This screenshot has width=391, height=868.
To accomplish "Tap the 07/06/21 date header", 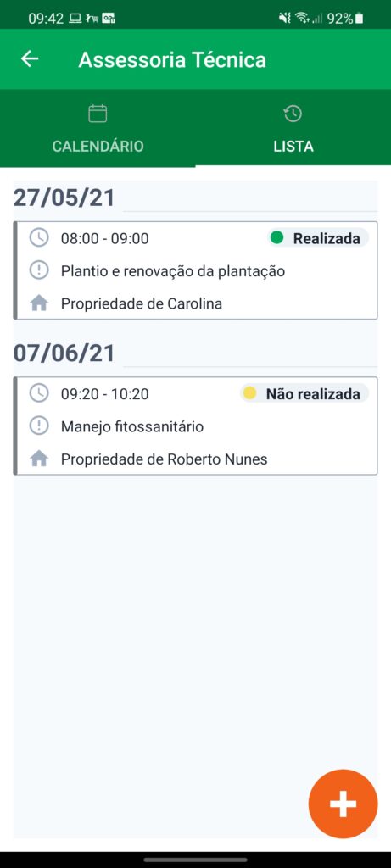I will coord(64,353).
